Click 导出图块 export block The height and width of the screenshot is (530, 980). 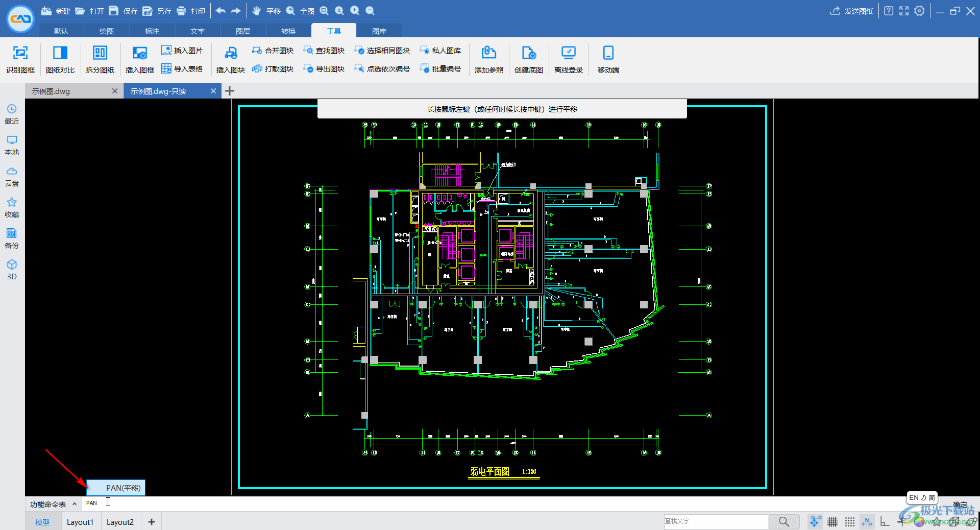324,69
